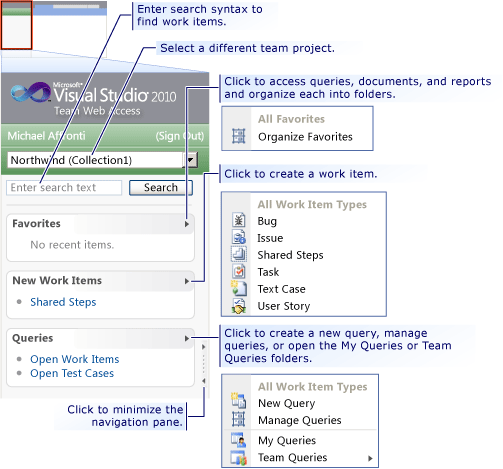
Task: Choose Issue from work item types menu
Action: point(270,238)
